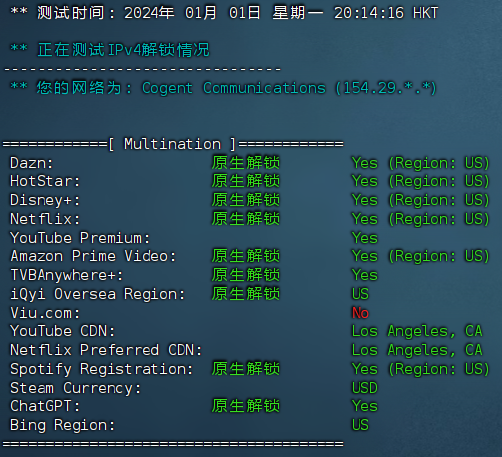
Task: Click 'Yes' in YouTube Premium row
Action: pos(365,238)
